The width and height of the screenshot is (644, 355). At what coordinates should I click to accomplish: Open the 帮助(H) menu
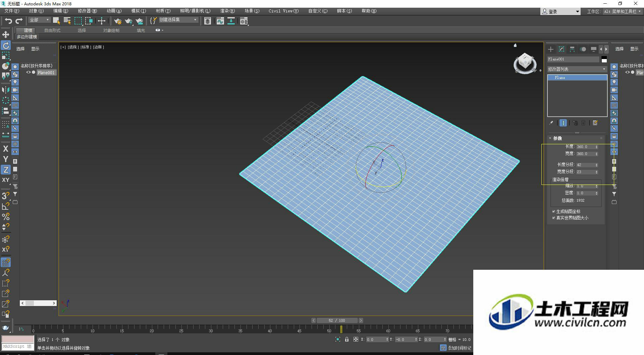pos(369,11)
